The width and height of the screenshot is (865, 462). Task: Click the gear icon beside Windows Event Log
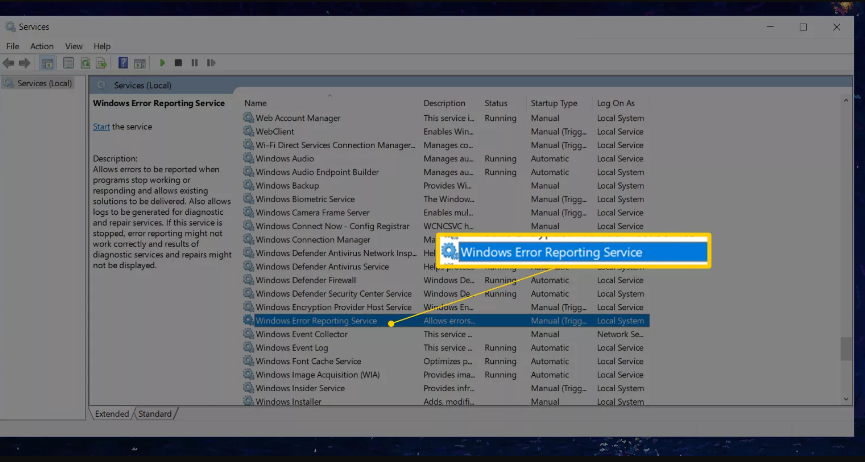(x=248, y=348)
